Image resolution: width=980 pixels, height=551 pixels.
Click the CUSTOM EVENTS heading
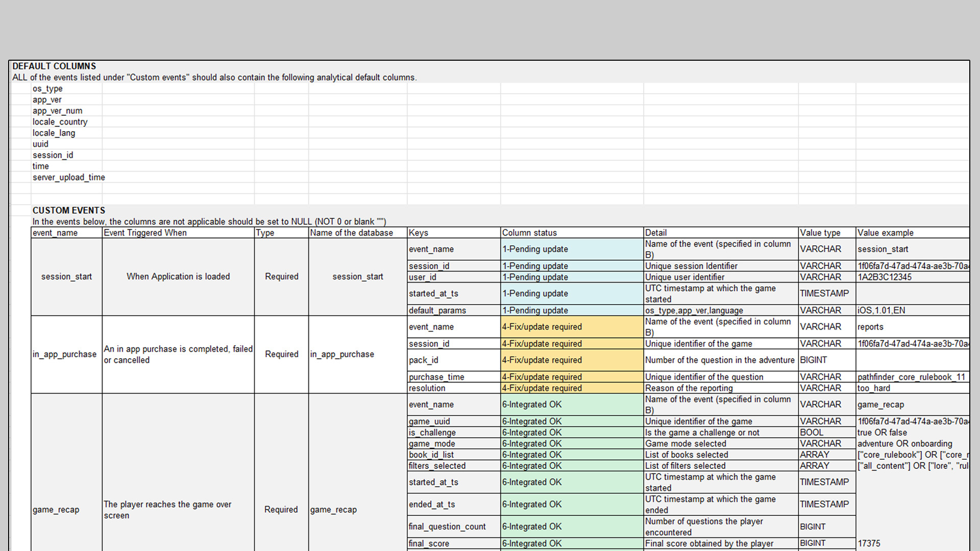tap(69, 211)
